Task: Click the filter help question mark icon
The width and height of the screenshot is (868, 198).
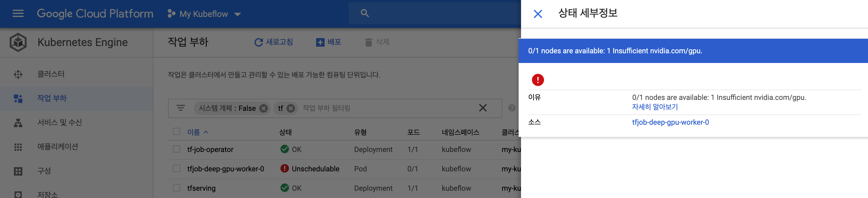Action: (x=512, y=108)
